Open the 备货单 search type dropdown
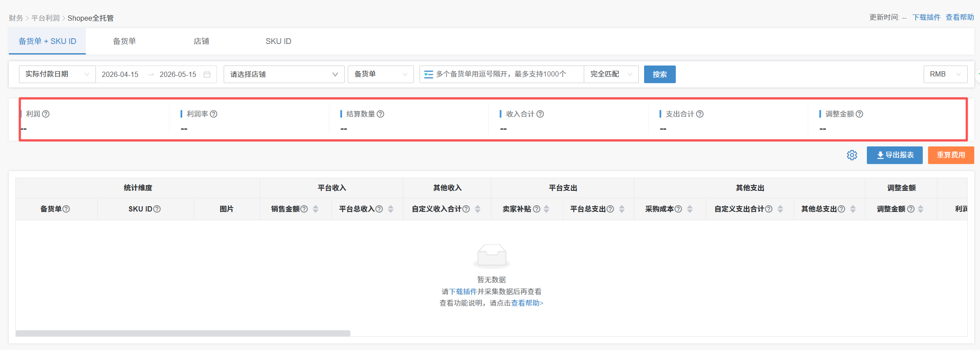This screenshot has width=980, height=350. click(x=381, y=74)
